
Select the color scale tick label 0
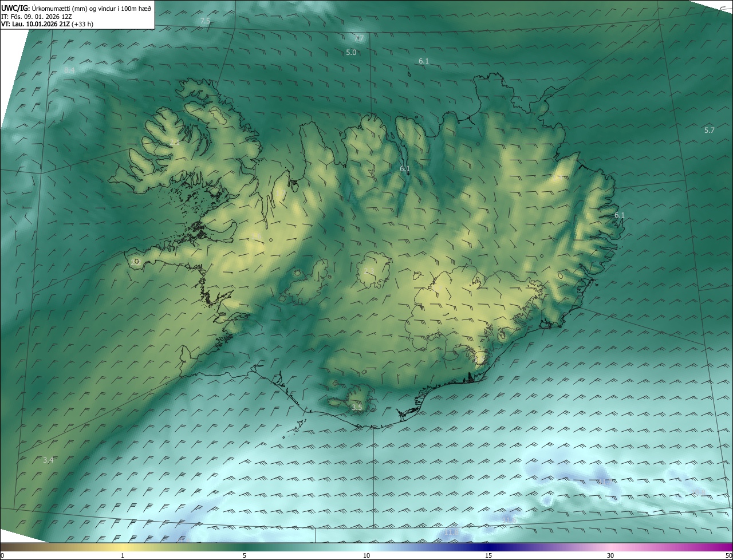[x=2, y=555]
